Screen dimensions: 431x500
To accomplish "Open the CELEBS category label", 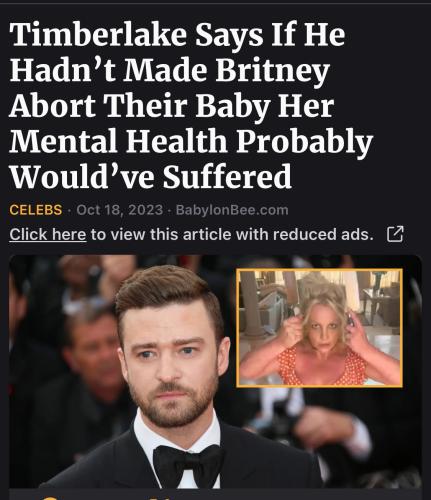I will (36, 210).
